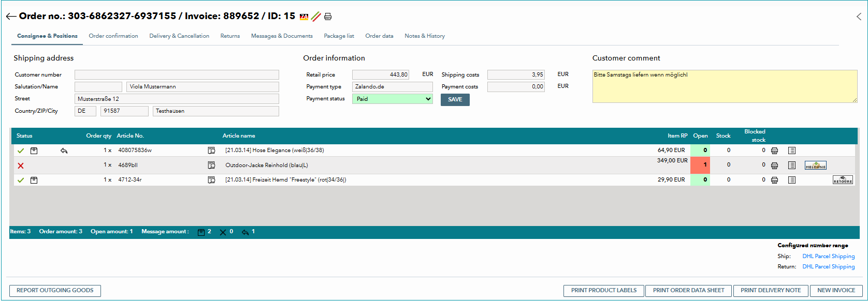868x301 pixels.
Task: Click package icon in the summary bar
Action: 201,232
